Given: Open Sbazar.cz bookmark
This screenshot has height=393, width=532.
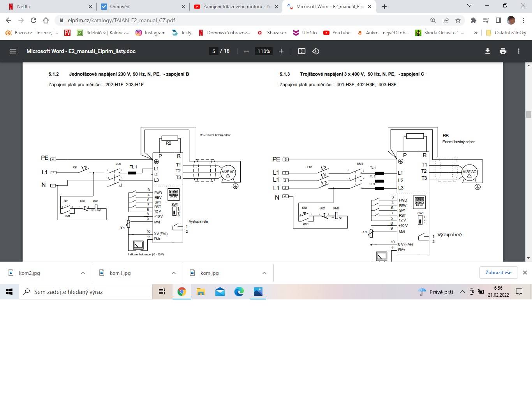Looking at the screenshot, I should tap(272, 33).
